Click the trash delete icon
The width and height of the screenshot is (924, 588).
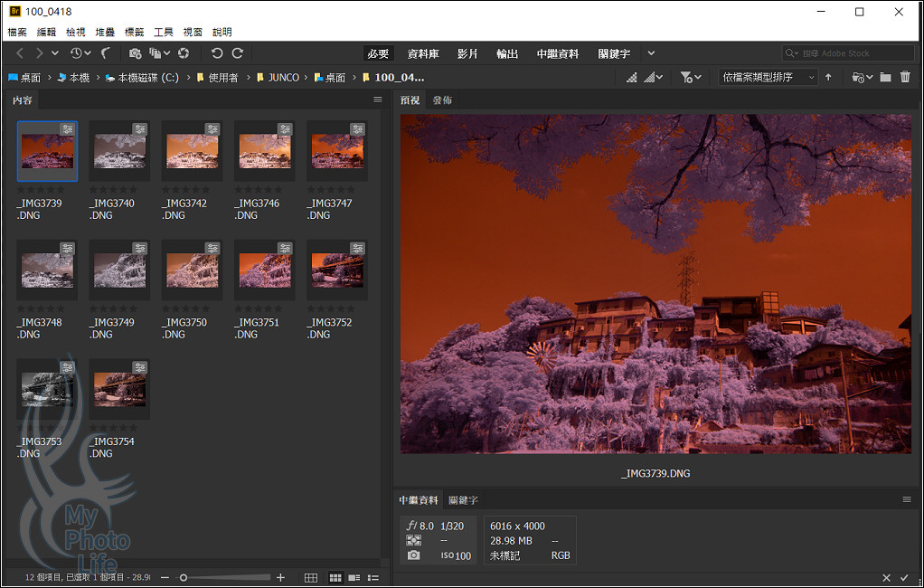point(905,78)
